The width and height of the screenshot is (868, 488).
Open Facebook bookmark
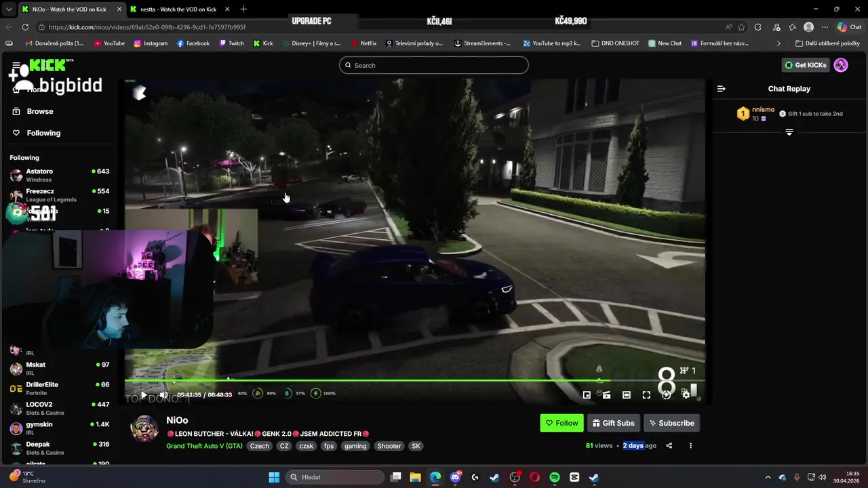[193, 43]
